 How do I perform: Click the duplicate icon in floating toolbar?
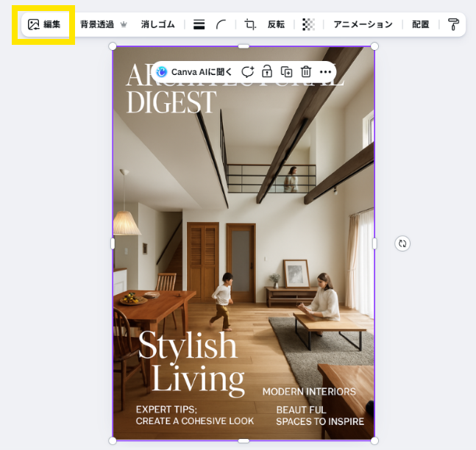pos(287,71)
